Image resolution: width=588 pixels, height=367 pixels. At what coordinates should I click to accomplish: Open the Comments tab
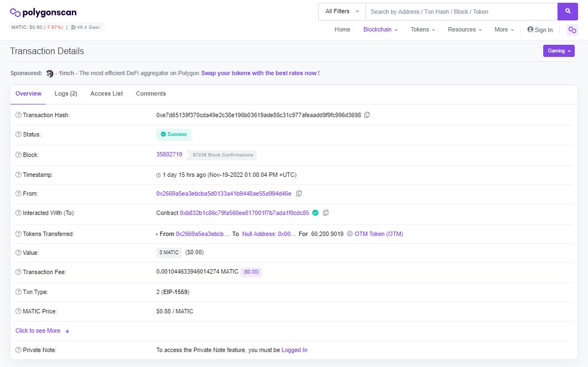pos(151,94)
